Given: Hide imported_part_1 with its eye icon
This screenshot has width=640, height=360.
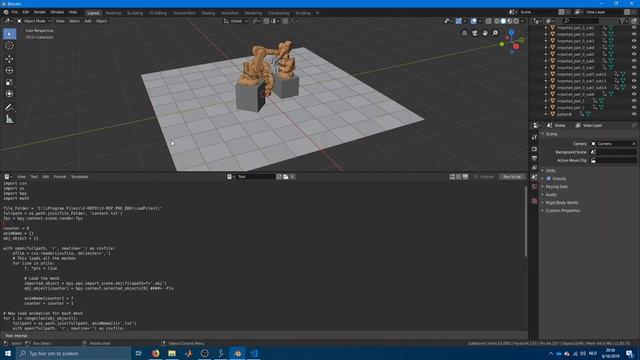Looking at the screenshot, I should coord(634,101).
